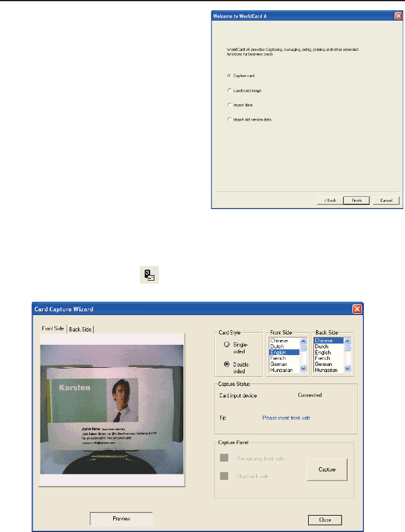This screenshot has height=532, width=405.
Task: Close the Card Capture Wizard via X
Action: [357, 309]
